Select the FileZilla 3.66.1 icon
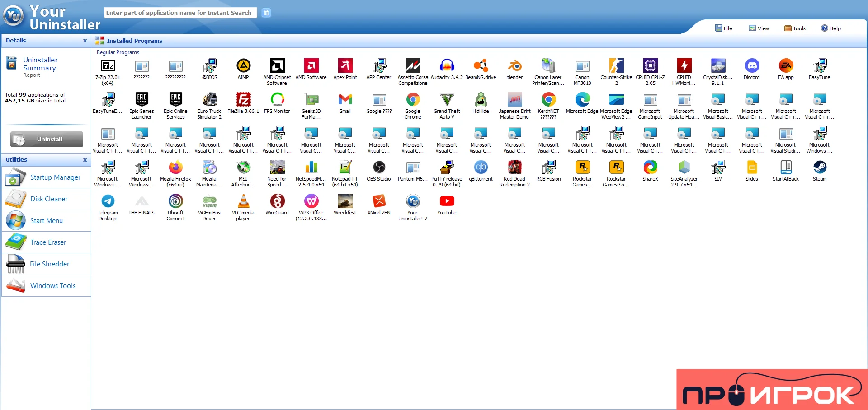 243,99
